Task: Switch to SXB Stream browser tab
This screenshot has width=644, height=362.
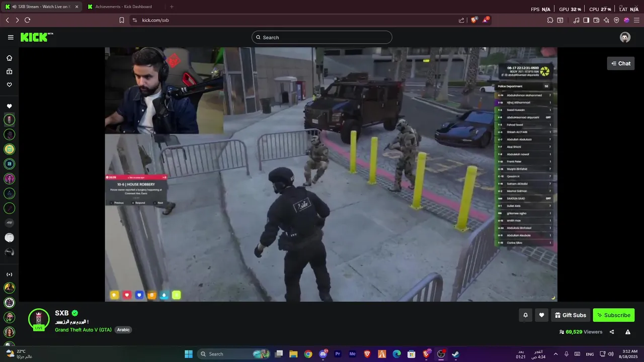Action: point(41,7)
